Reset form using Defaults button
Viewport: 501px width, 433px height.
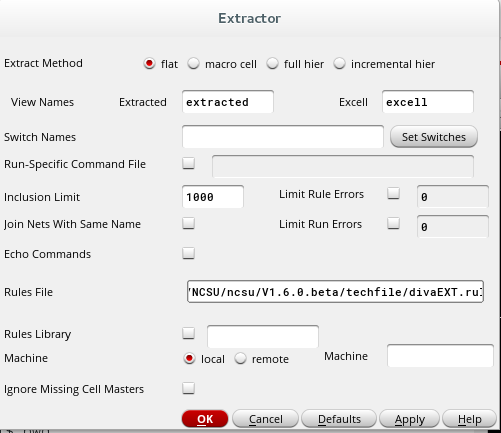click(x=339, y=419)
